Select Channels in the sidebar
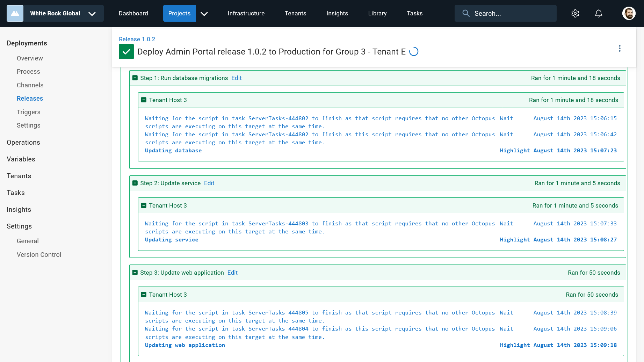Viewport: 644px width, 362px height. pos(30,85)
